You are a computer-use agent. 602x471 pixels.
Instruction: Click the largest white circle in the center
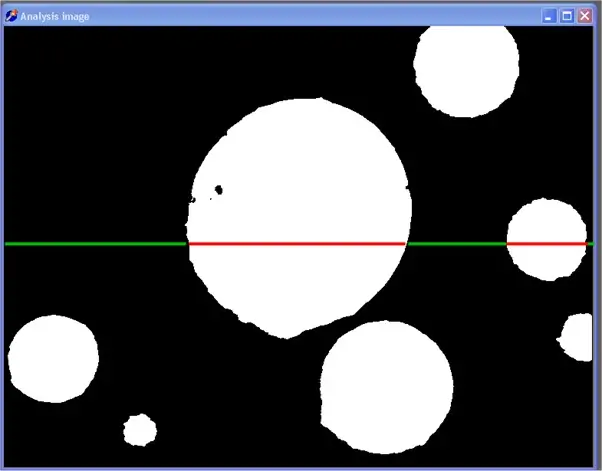[x=298, y=190]
